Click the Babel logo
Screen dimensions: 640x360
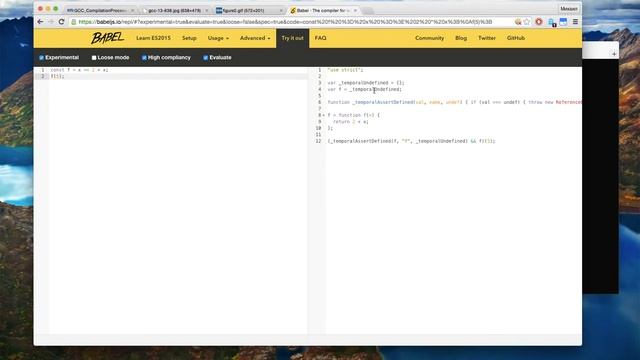pos(107,38)
